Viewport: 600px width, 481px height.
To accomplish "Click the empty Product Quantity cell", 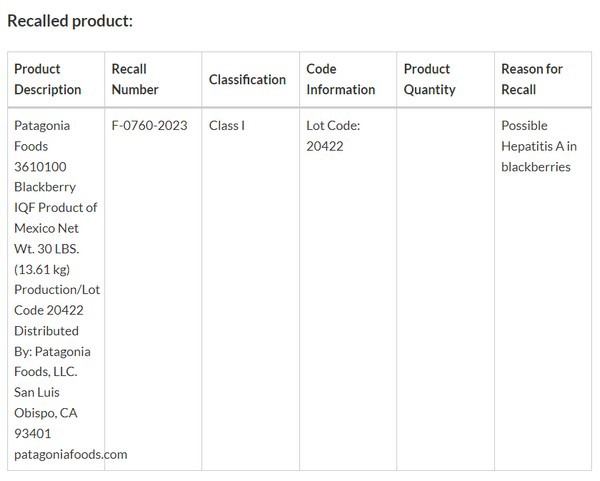I will pos(444,288).
